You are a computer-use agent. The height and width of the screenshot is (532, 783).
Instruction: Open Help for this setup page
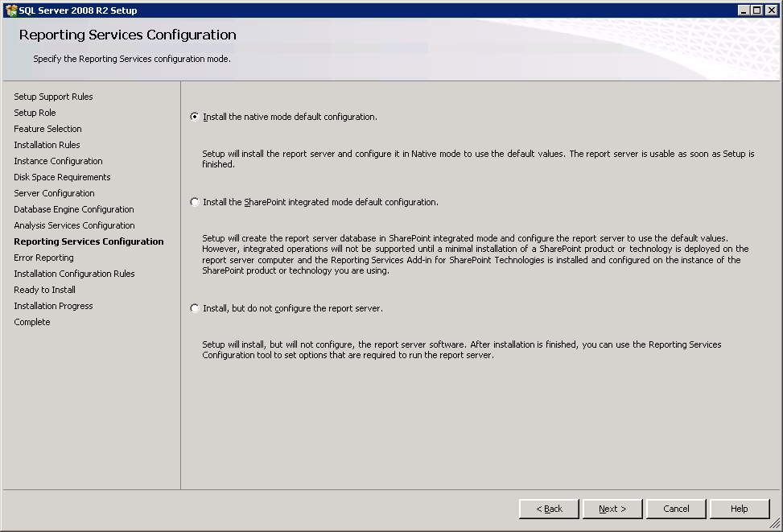click(739, 509)
